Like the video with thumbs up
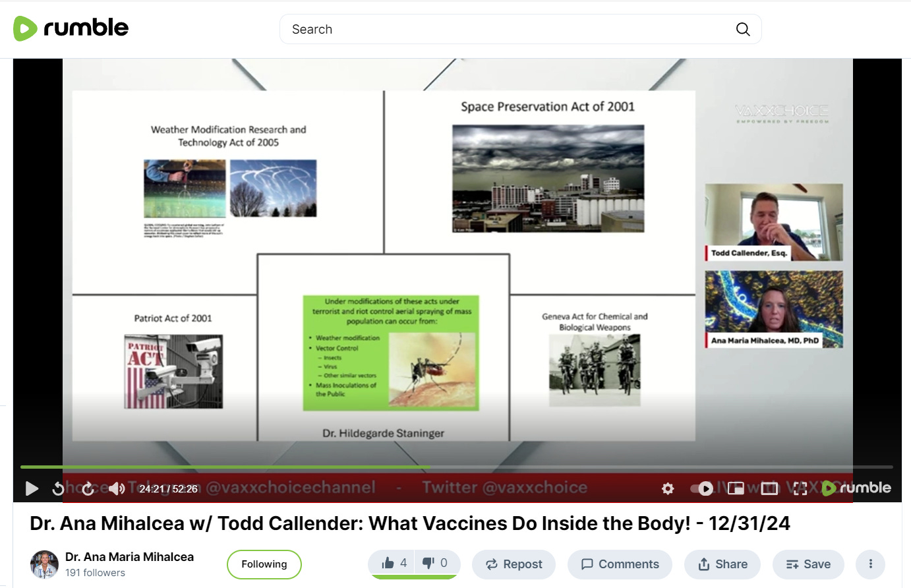911x588 pixels. [394, 563]
